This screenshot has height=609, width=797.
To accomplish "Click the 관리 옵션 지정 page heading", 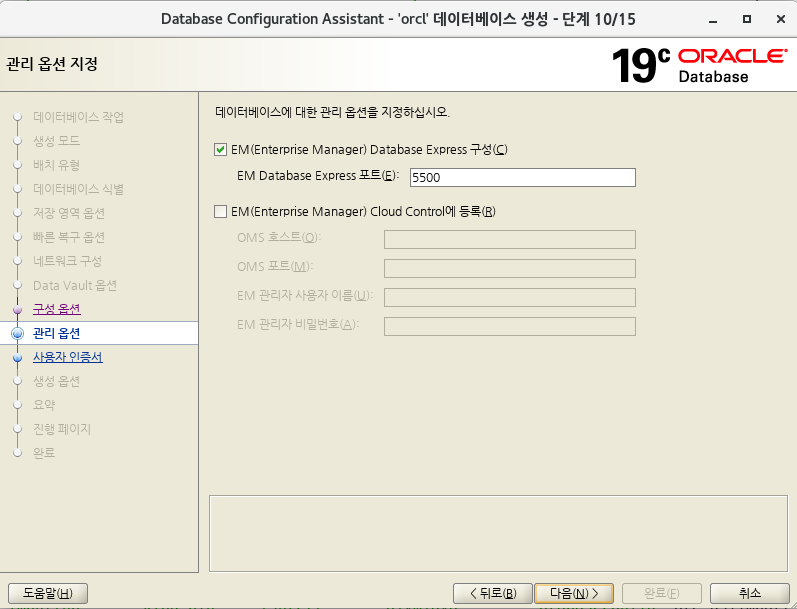I will 52,64.
